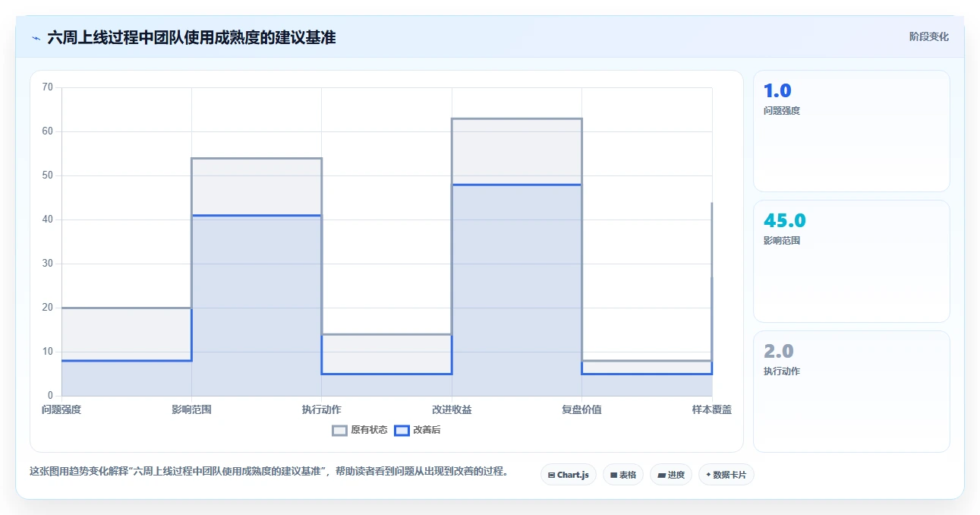Click the 10 y-axis tick label

(x=48, y=352)
